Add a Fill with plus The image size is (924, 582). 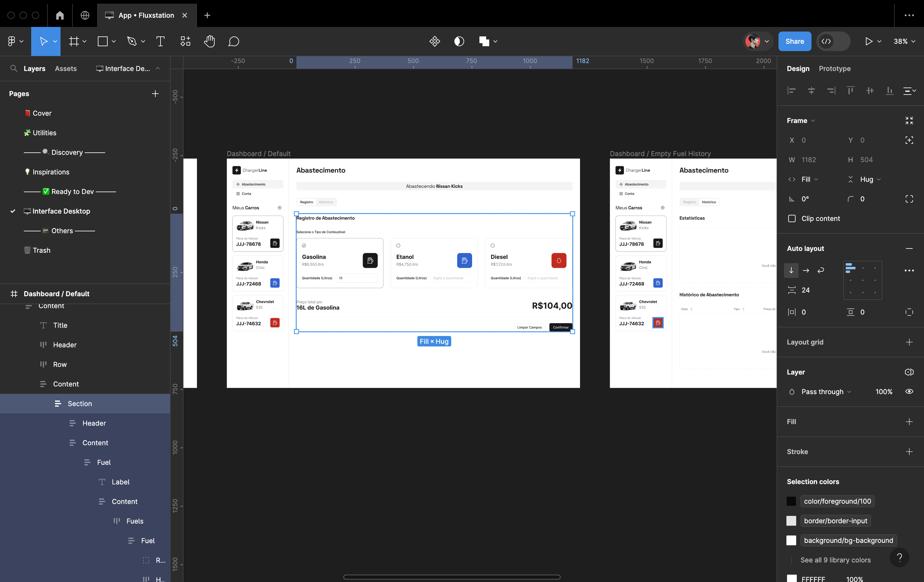(x=909, y=422)
